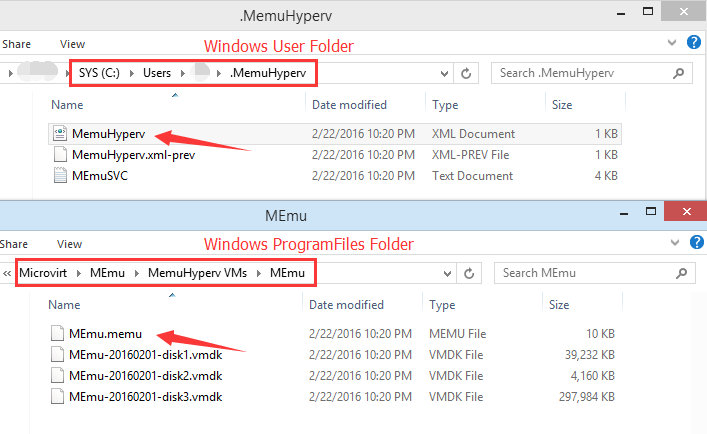This screenshot has height=434, width=707.
Task: Click the MEmu-20160201-disk3.vmdk file icon
Action: coord(59,396)
